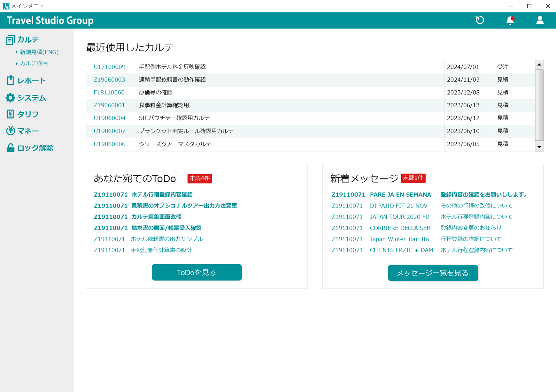Open message CORRIERE DELLA SER
The height and width of the screenshot is (392, 556).
(400, 228)
